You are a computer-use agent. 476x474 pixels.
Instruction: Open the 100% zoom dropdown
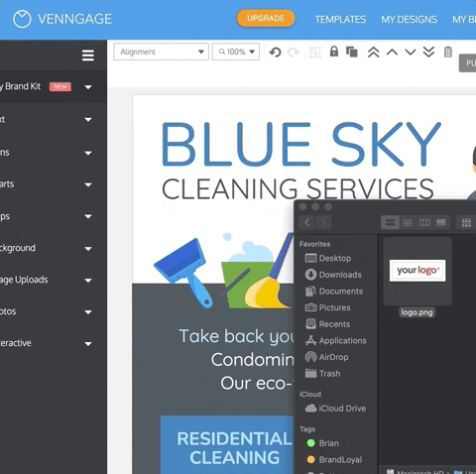click(236, 52)
